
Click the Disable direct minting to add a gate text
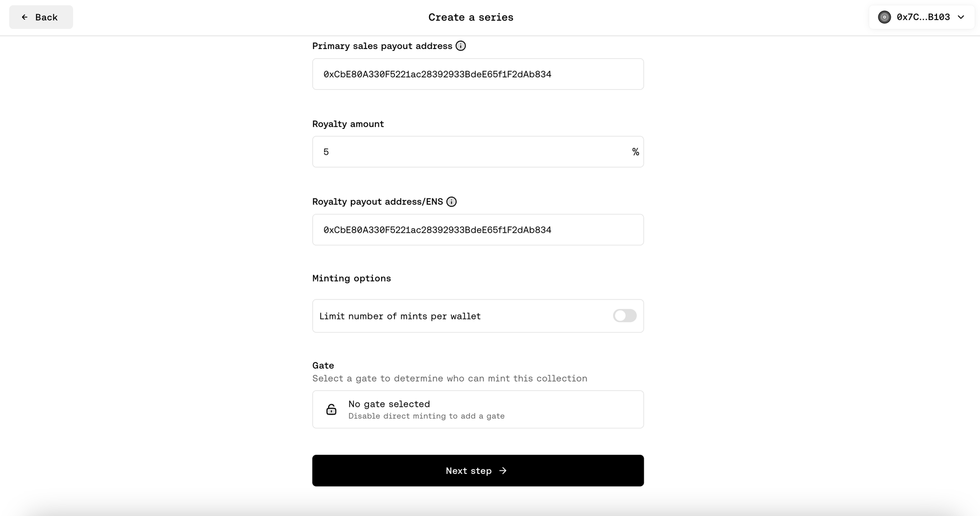(426, 416)
